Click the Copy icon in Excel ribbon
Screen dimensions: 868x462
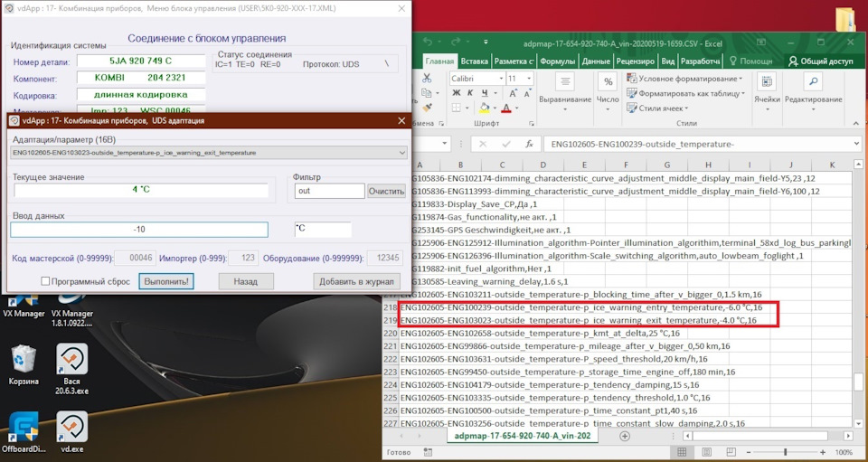[426, 93]
